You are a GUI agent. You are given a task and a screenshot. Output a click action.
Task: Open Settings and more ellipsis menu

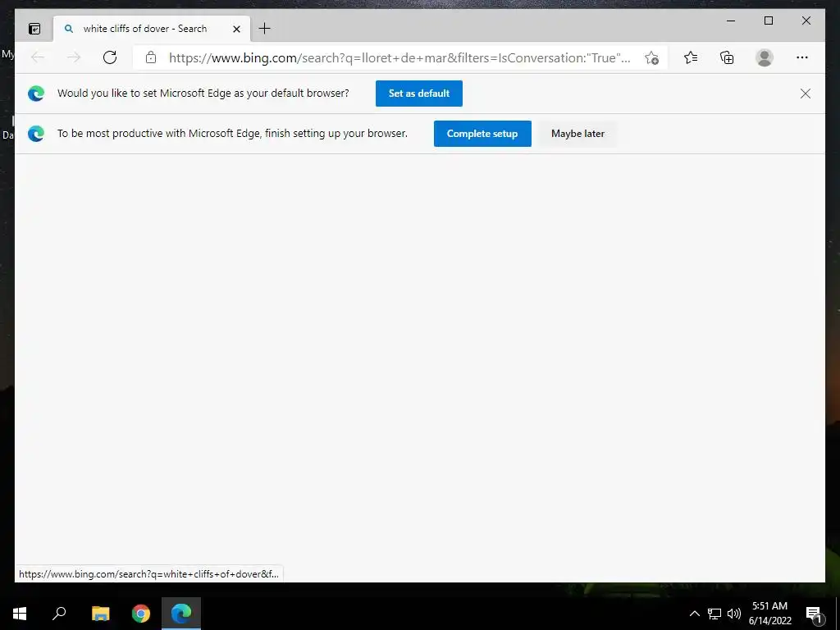802,57
